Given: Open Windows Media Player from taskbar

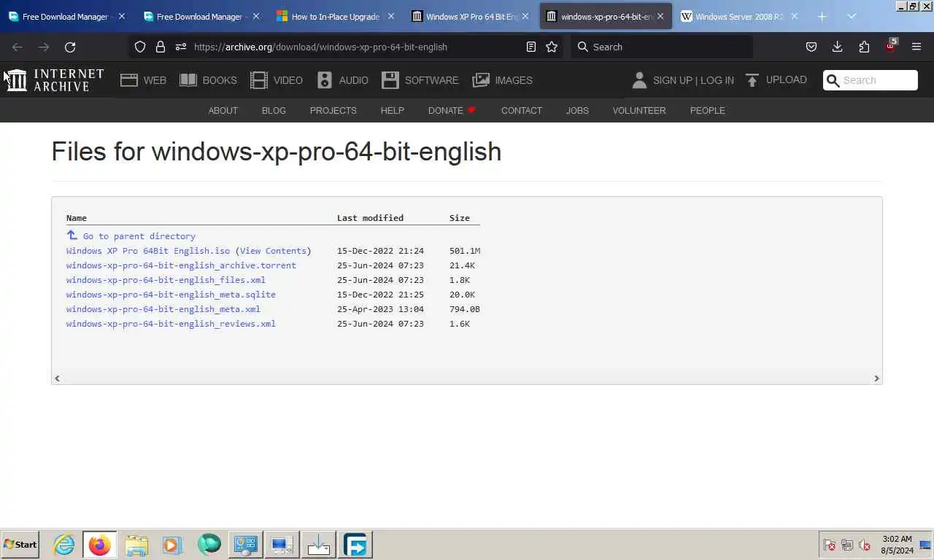Looking at the screenshot, I should pyautogui.click(x=172, y=545).
